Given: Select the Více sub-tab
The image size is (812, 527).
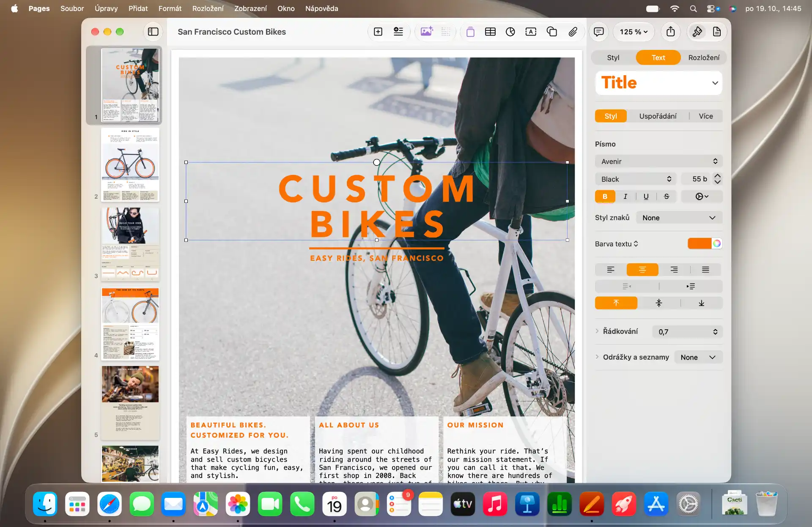Looking at the screenshot, I should 705,116.
